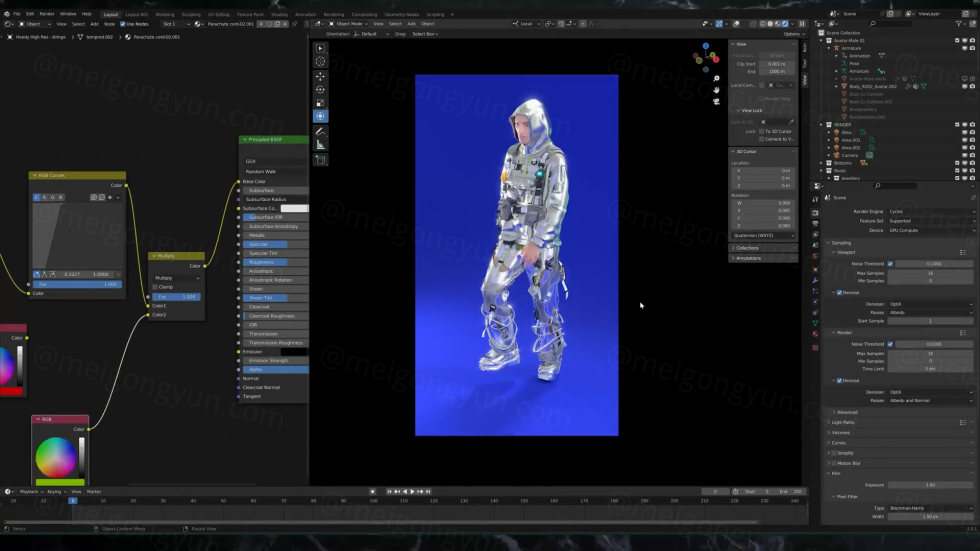Toggle the Use Nodes checkbox
This screenshot has height=551, width=980.
[x=122, y=24]
